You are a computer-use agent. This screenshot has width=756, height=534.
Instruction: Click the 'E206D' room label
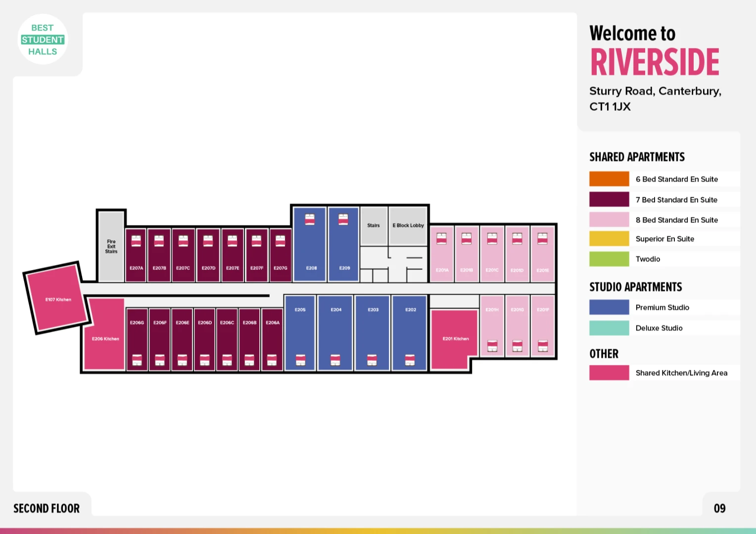[x=205, y=322]
